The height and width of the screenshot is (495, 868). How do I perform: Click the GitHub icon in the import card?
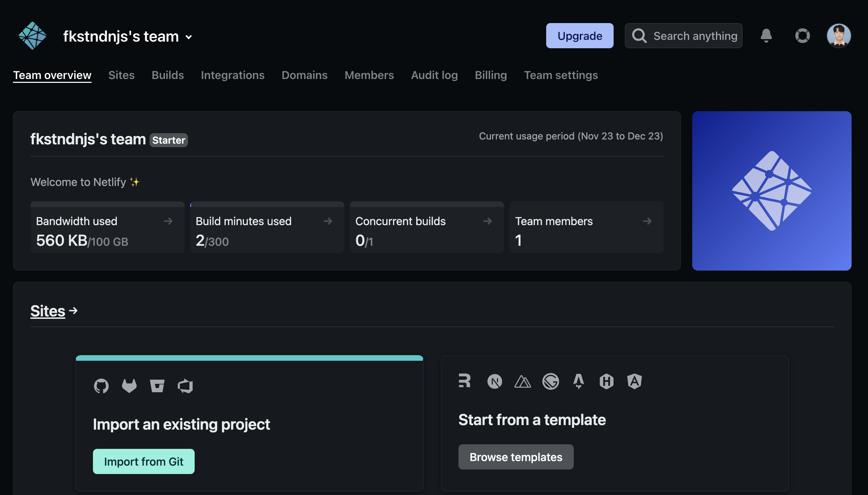[101, 386]
